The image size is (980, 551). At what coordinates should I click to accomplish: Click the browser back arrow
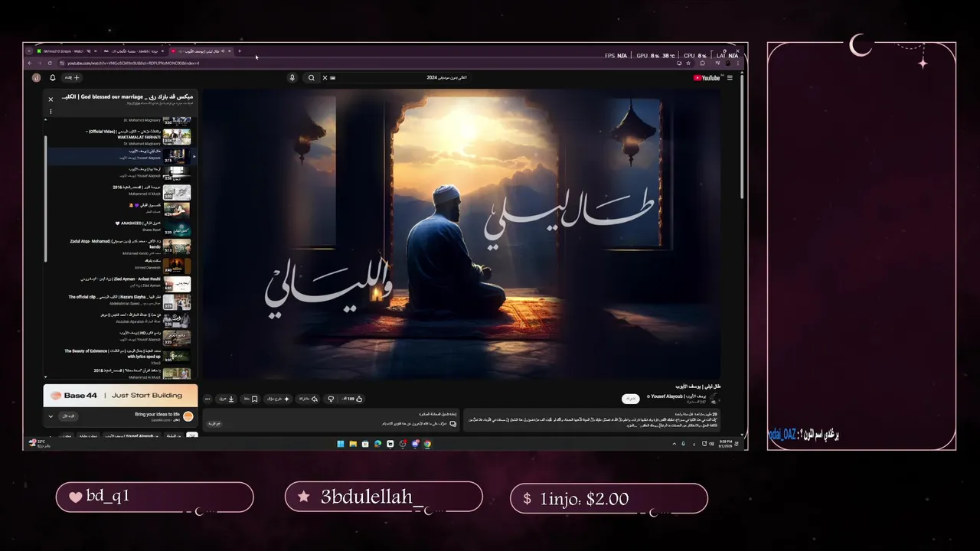[x=30, y=63]
